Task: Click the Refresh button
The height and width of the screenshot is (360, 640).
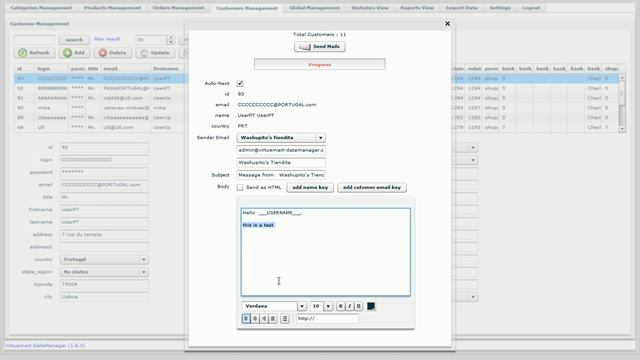Action: coord(34,53)
